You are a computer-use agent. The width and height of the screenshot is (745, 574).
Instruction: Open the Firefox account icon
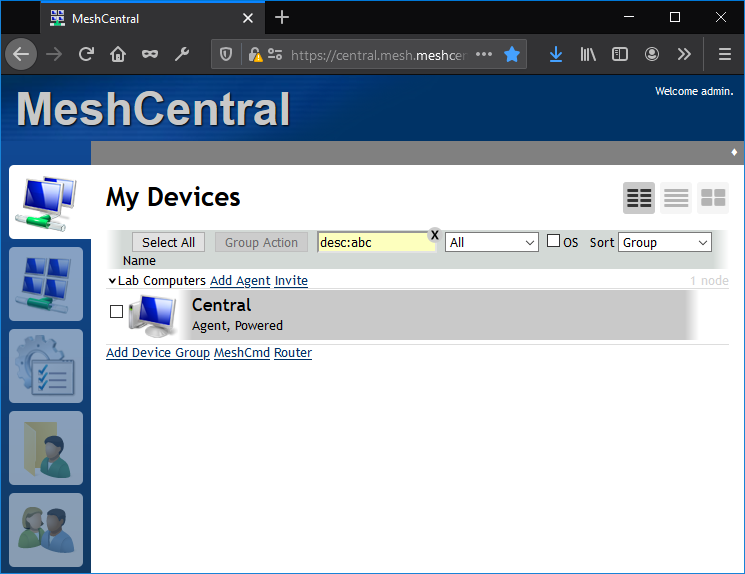tap(651, 54)
